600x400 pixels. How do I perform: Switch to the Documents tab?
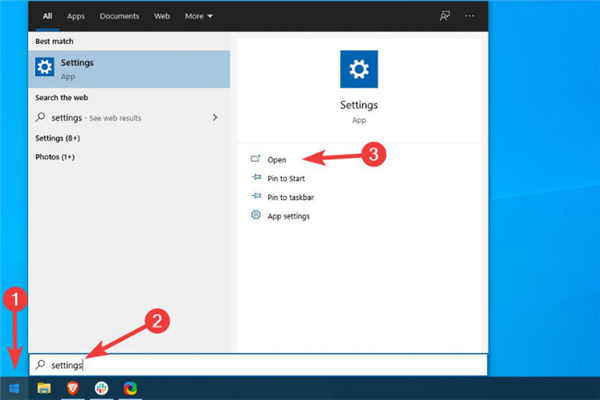tap(119, 17)
